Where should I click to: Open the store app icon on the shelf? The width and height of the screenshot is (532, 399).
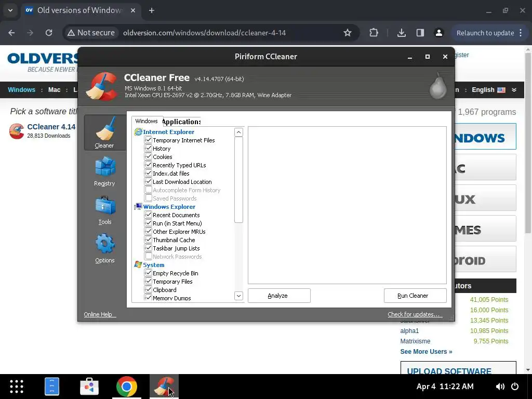pyautogui.click(x=89, y=387)
